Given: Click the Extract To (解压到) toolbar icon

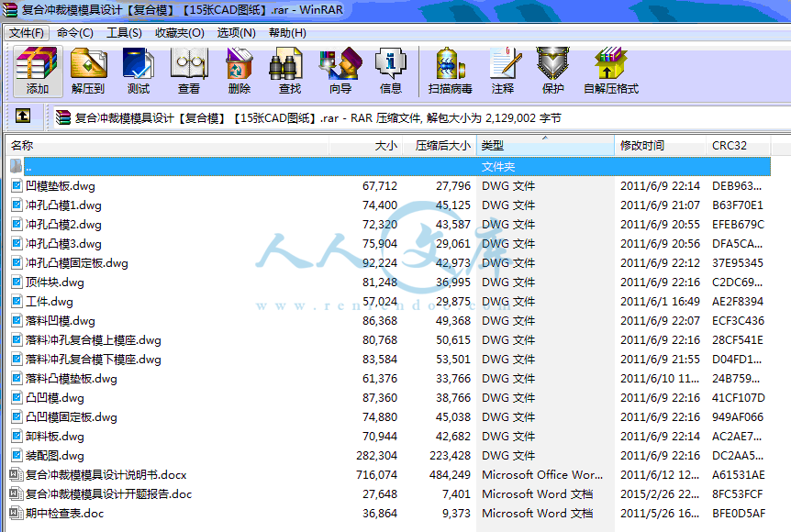Looking at the screenshot, I should pos(88,71).
